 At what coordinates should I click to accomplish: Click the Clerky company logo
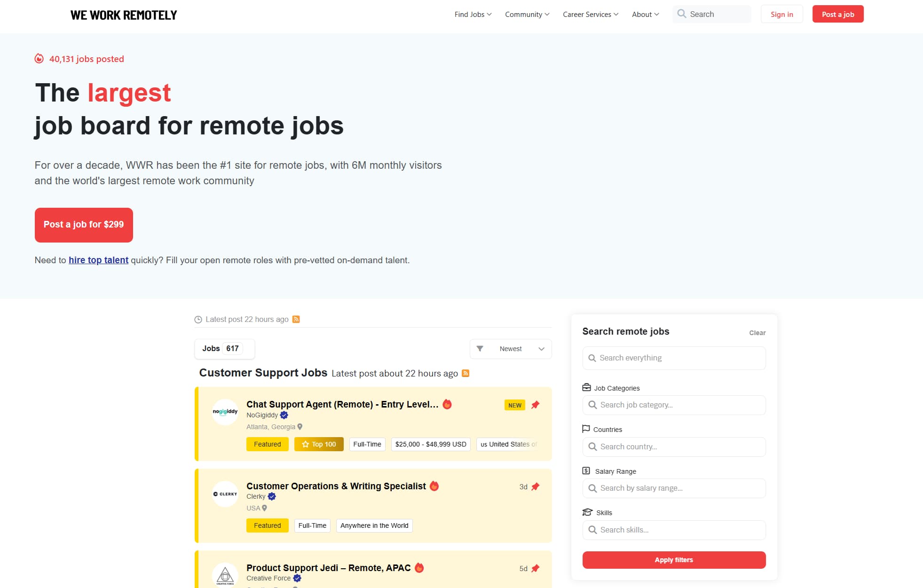click(x=225, y=494)
